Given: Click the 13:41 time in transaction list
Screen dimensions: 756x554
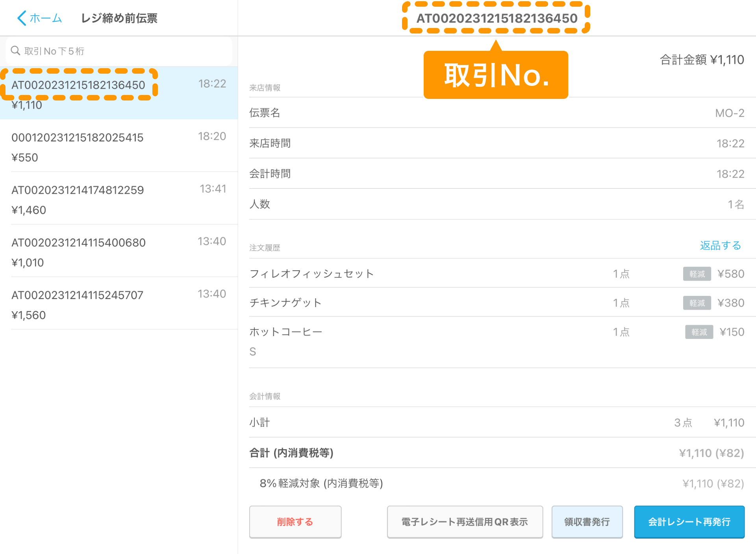Looking at the screenshot, I should [213, 189].
